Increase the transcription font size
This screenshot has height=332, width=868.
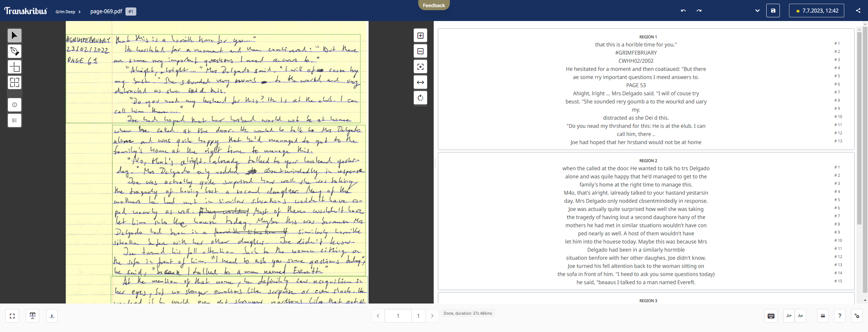(x=789, y=316)
